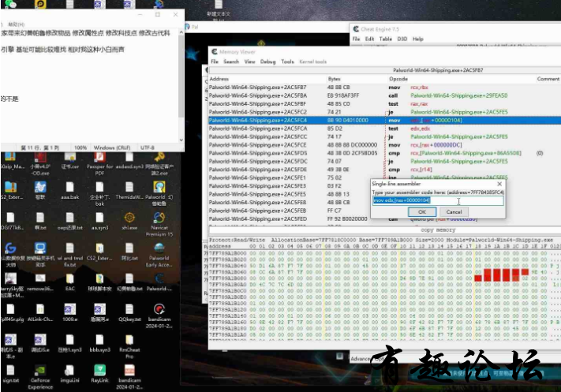Viewport: 561px width, 392px height.
Task: Click the copy memory bar above hex view
Action: [x=384, y=230]
